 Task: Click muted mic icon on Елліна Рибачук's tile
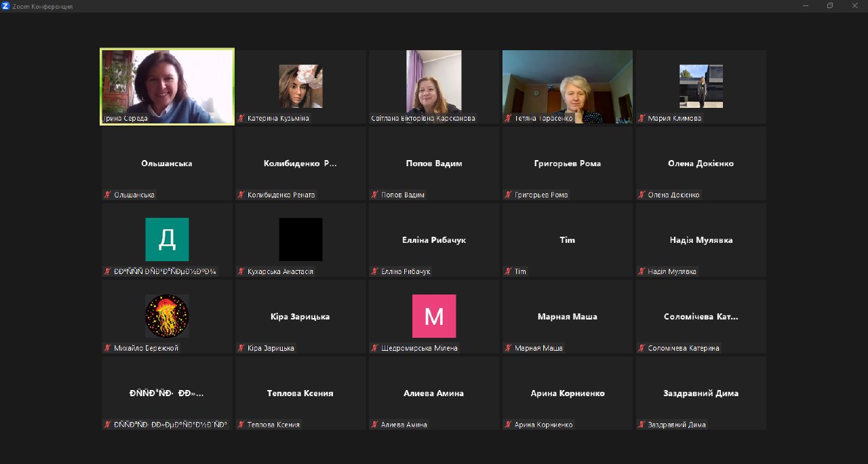[x=374, y=271]
